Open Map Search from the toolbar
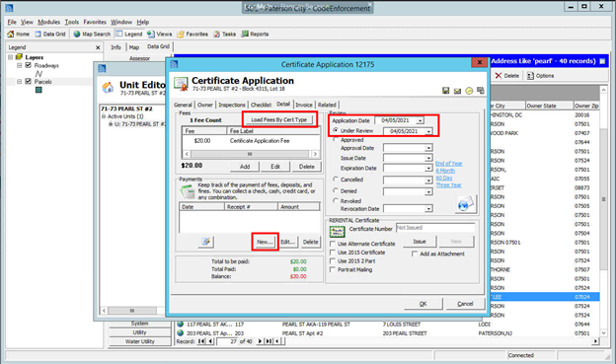The width and height of the screenshot is (616, 364). 92,35
